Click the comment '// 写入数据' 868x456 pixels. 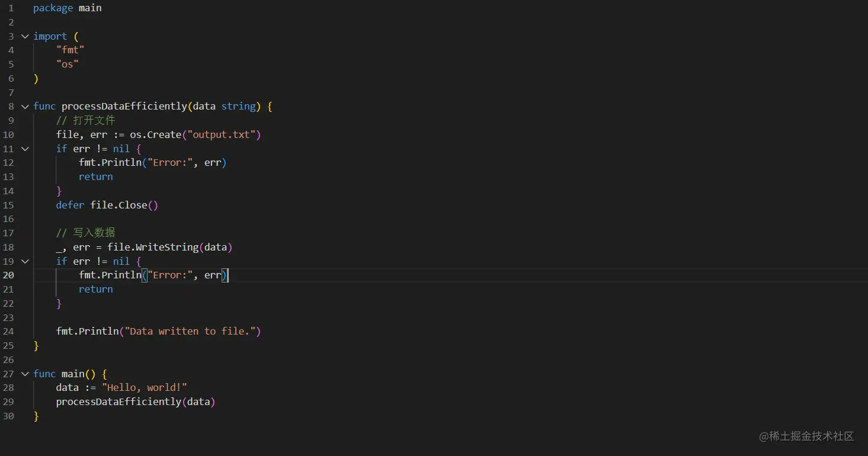coord(85,233)
